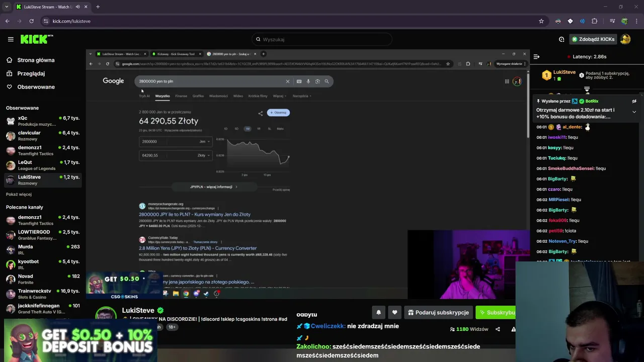
Task: Open the kyootbot recommended channel
Action: (x=43, y=264)
